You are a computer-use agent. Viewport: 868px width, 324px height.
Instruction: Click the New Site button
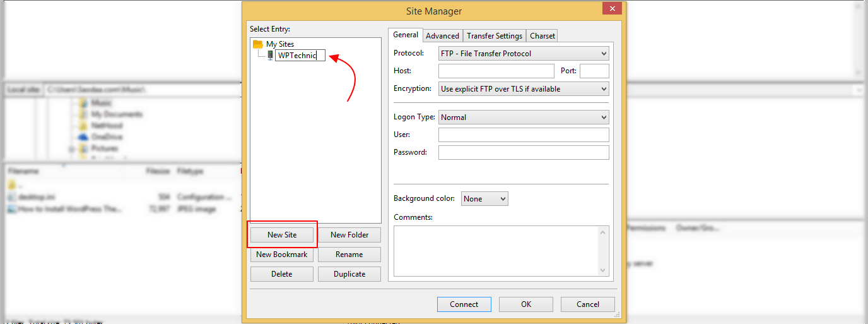pyautogui.click(x=282, y=235)
